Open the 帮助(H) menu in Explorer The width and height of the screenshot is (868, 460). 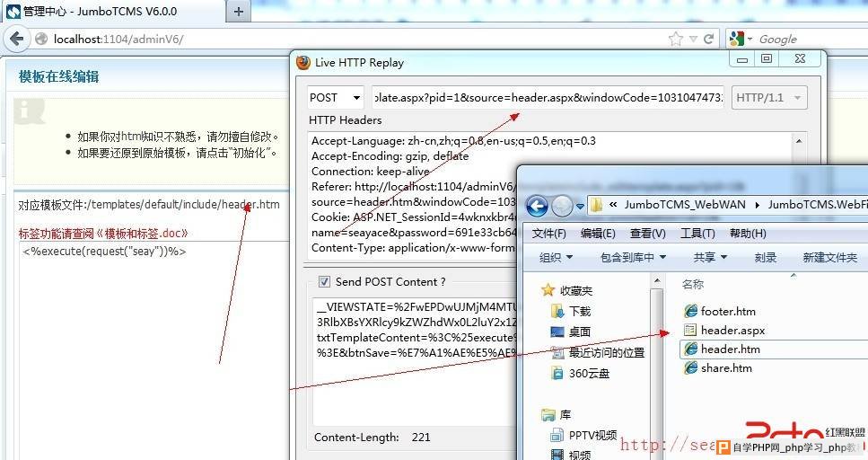(748, 234)
